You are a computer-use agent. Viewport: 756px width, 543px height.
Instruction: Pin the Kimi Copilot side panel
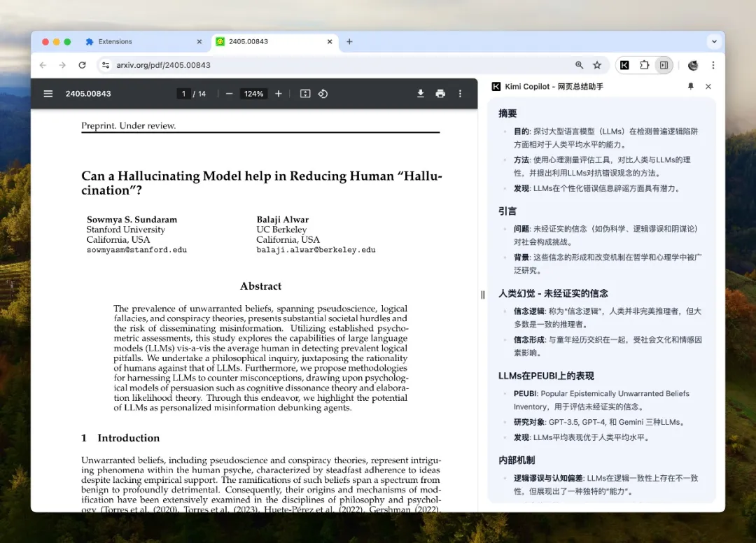point(690,87)
